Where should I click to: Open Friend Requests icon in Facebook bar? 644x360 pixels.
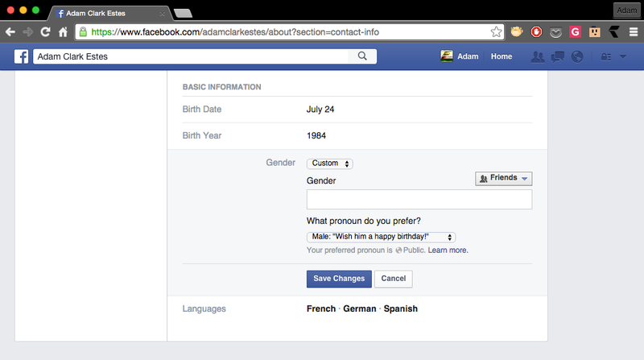(538, 56)
